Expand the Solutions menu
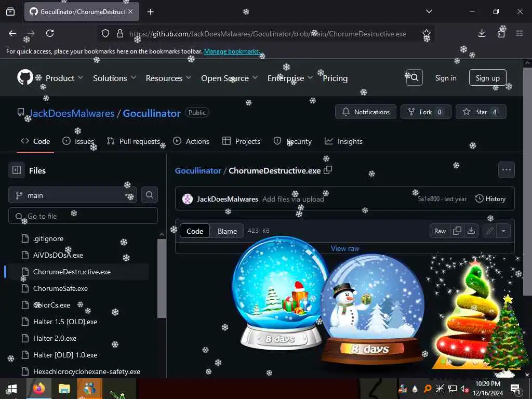Screen dimensions: 532x399 (x=115, y=78)
